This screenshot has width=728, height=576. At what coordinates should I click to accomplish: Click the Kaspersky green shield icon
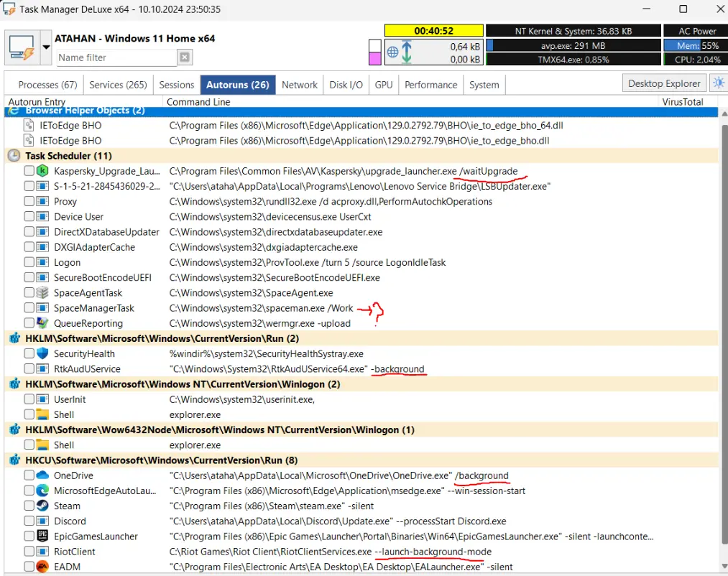(42, 171)
